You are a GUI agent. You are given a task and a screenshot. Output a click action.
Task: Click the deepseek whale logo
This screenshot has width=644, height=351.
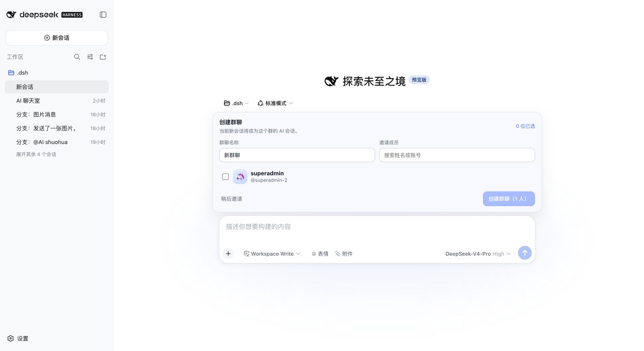pos(11,15)
